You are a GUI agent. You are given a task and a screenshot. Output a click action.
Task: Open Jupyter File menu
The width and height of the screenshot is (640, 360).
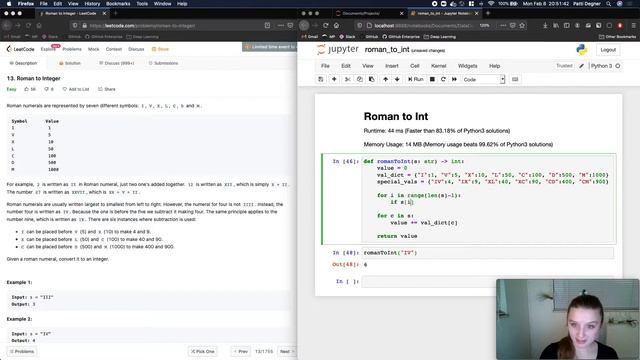coord(325,66)
